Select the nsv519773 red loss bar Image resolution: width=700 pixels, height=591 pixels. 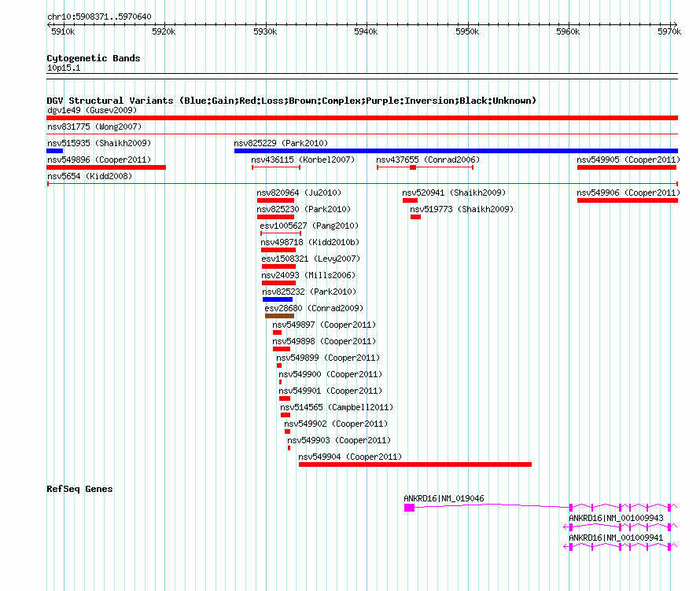point(415,217)
